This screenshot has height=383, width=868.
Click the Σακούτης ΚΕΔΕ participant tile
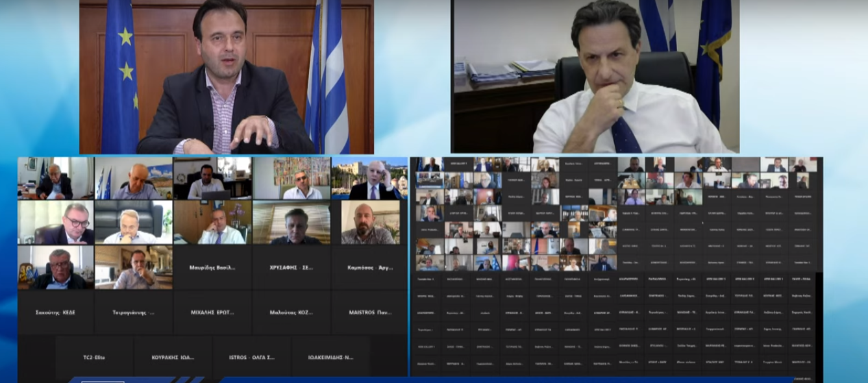pyautogui.click(x=55, y=312)
